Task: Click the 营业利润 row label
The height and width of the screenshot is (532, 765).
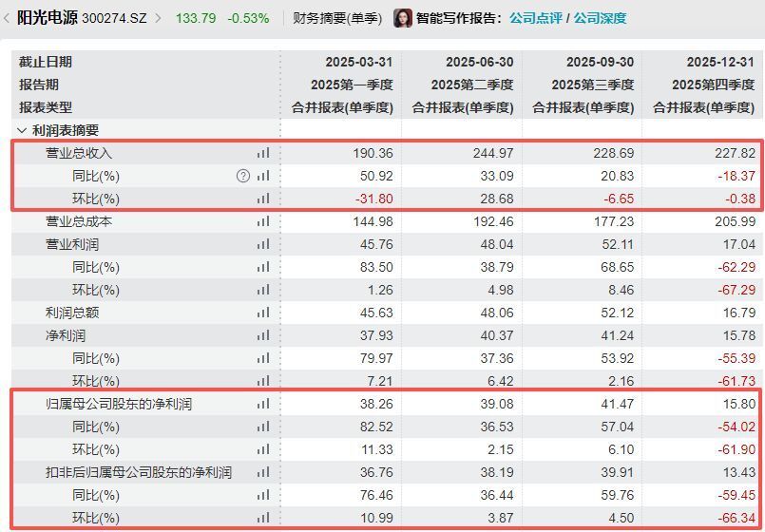Action: [x=72, y=244]
